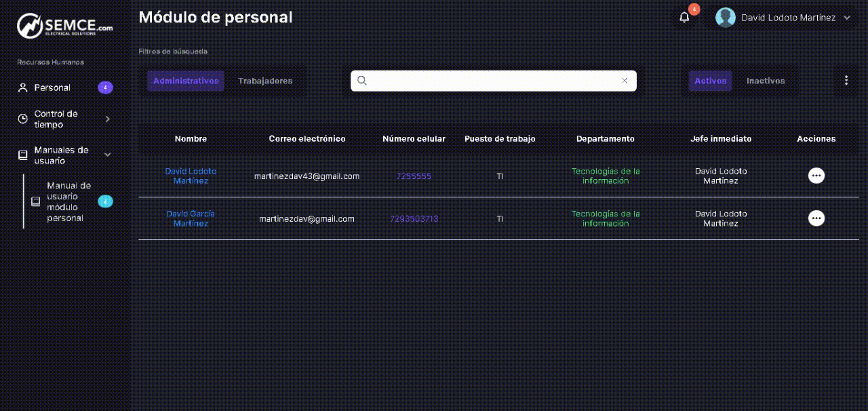Click phone number 7293503713
The image size is (868, 411).
point(414,218)
